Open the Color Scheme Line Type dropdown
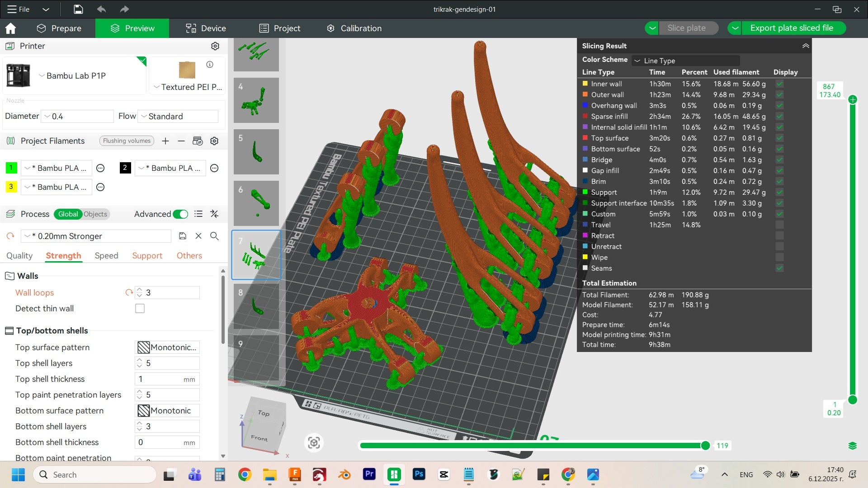This screenshot has height=488, width=868. pos(685,61)
